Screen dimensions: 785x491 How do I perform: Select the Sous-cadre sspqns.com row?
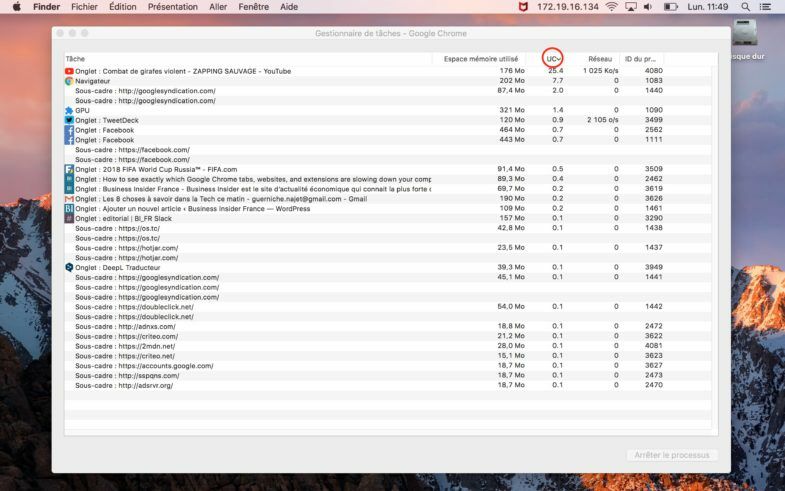pos(388,375)
